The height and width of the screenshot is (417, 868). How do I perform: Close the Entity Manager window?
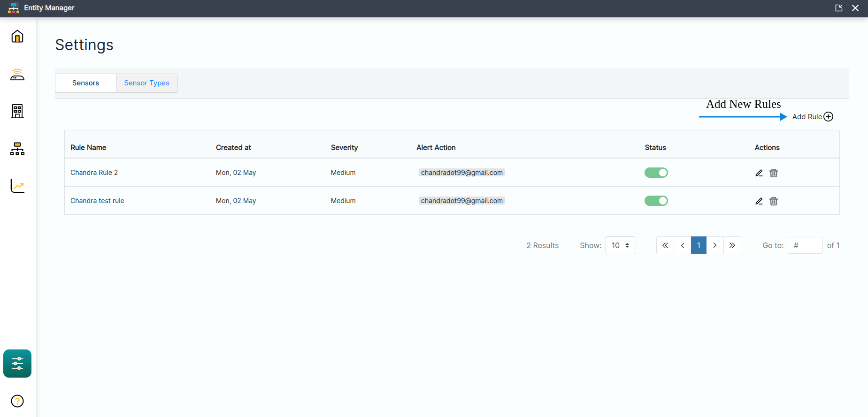coord(855,8)
